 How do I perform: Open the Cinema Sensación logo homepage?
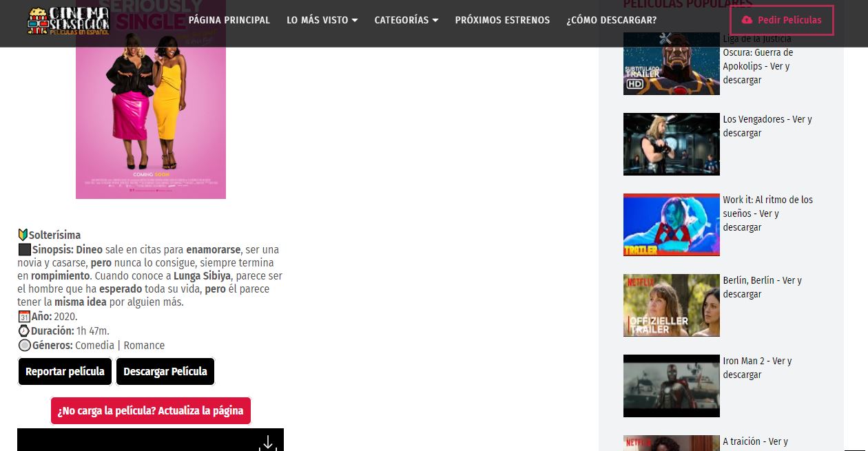68,21
